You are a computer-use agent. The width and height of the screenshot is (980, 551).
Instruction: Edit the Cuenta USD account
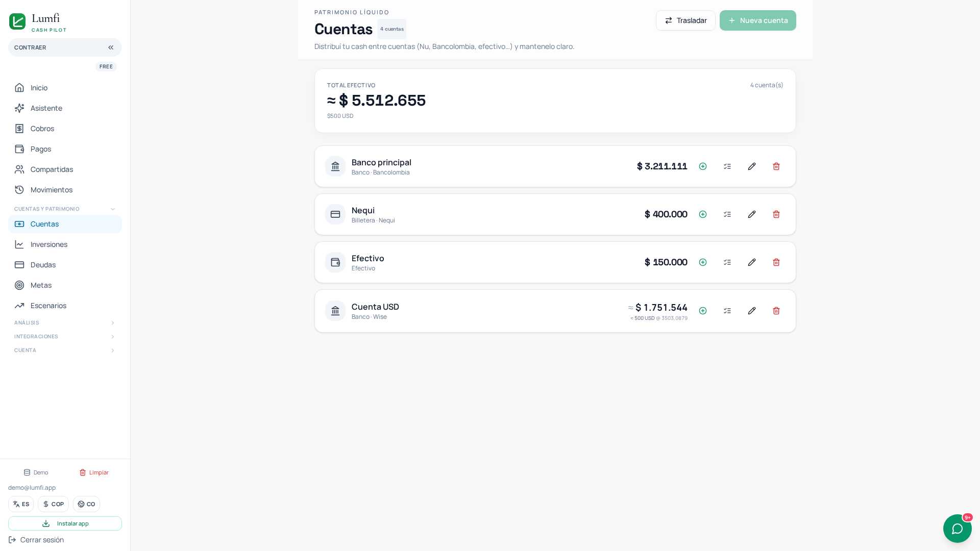tap(752, 311)
